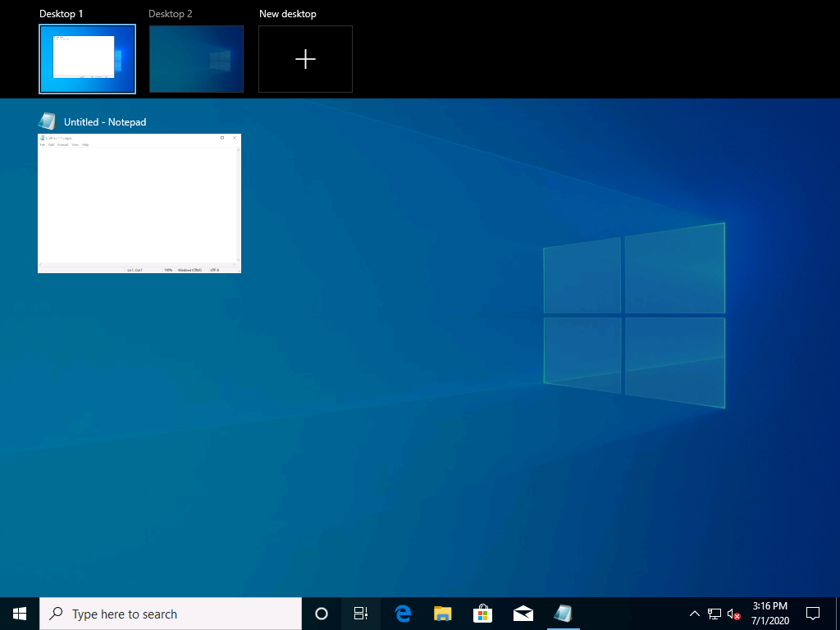The image size is (840, 630).
Task: Expand hidden tray icons with the chevron
Action: 694,613
